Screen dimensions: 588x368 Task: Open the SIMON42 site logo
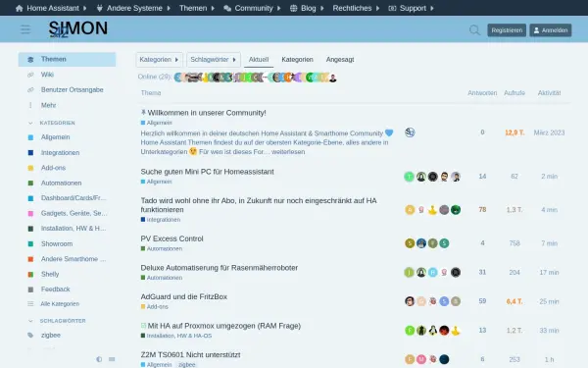pos(78,28)
